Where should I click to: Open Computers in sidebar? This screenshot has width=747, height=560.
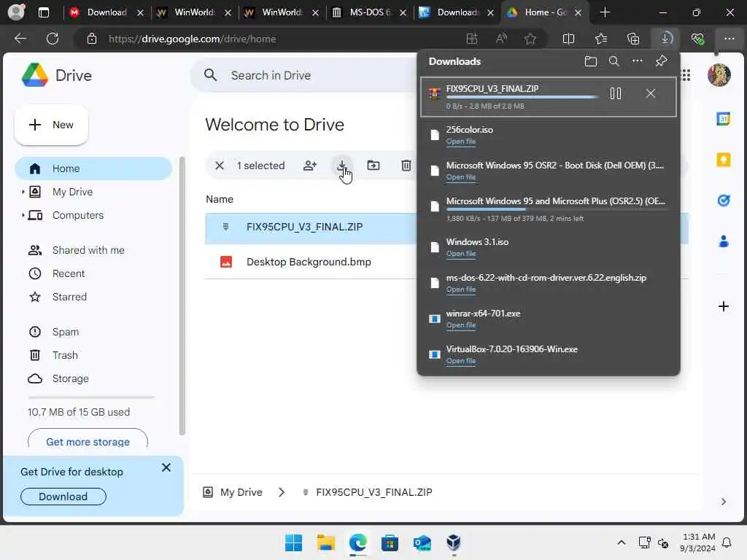coord(77,215)
